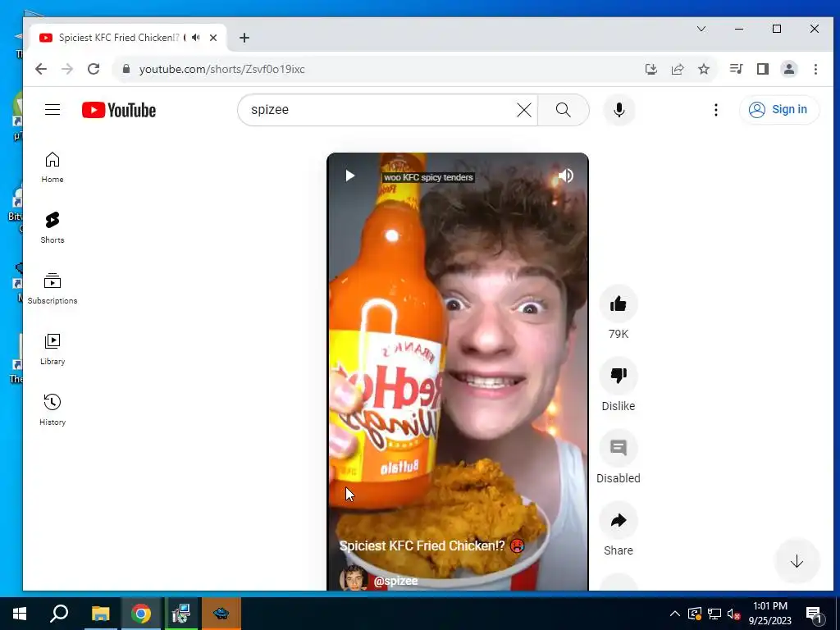This screenshot has height=630, width=840.
Task: Open notifications action center
Action: pyautogui.click(x=814, y=614)
